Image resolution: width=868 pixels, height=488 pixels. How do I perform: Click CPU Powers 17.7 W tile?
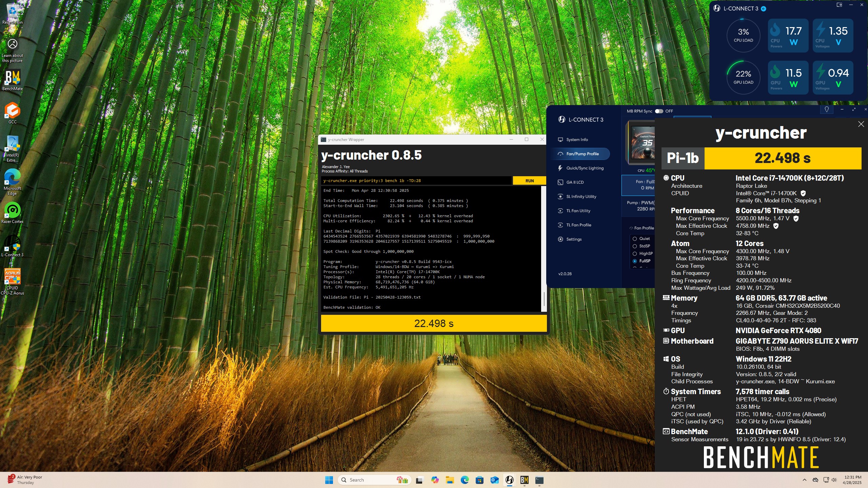click(788, 36)
